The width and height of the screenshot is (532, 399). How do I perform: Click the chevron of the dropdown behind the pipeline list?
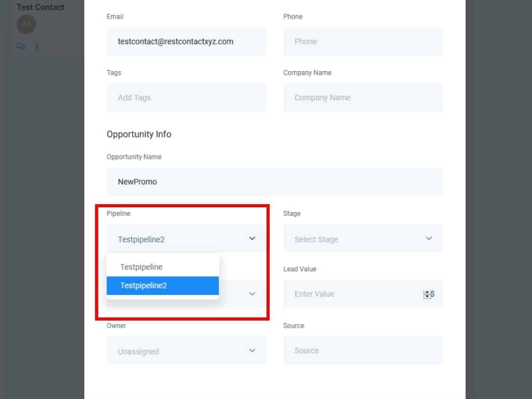click(252, 294)
